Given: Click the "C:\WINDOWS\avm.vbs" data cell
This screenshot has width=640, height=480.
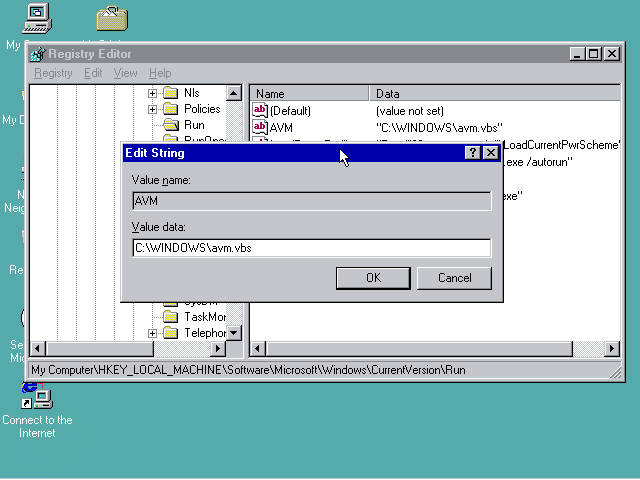Looking at the screenshot, I should click(439, 128).
